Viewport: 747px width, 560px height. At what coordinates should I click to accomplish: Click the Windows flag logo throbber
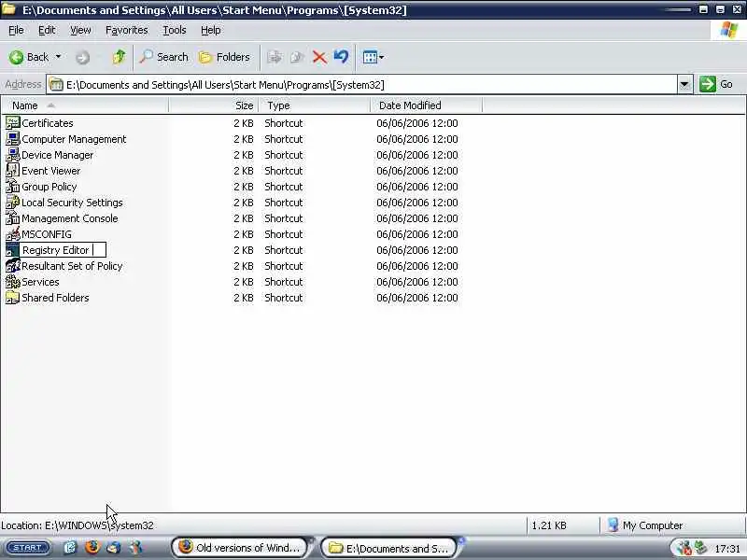(x=729, y=30)
